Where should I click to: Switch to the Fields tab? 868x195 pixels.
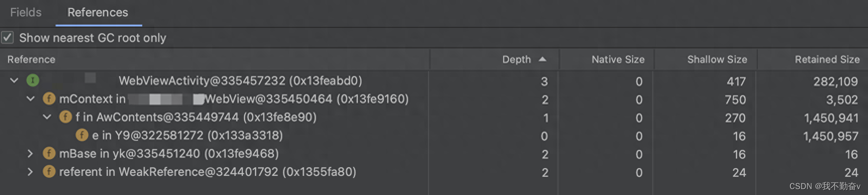tap(26, 12)
